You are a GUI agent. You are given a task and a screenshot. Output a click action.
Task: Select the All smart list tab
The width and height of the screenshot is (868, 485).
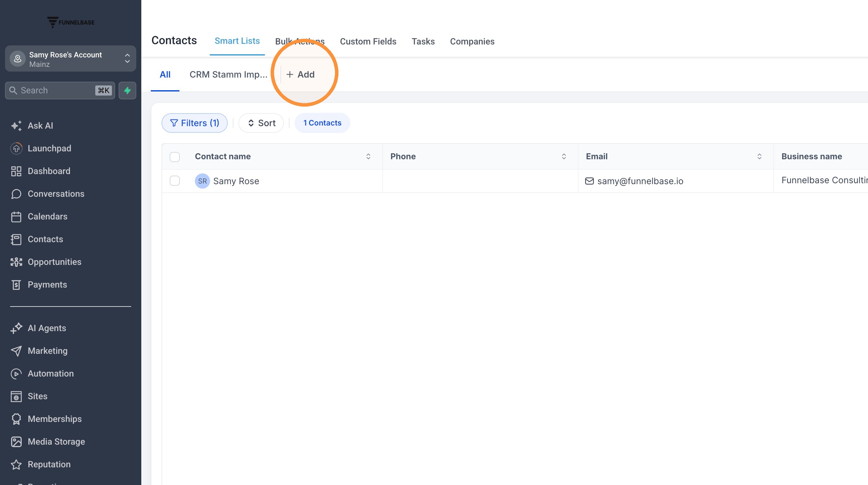click(165, 74)
